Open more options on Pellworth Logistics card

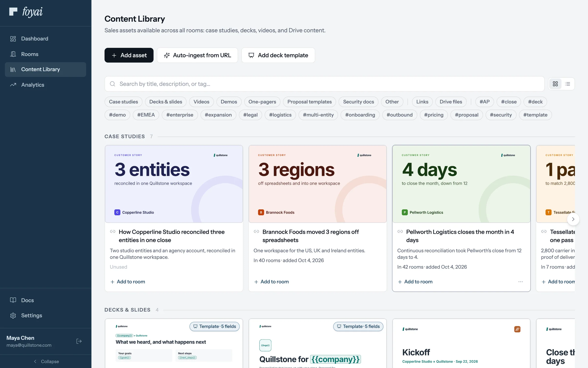coord(521,282)
